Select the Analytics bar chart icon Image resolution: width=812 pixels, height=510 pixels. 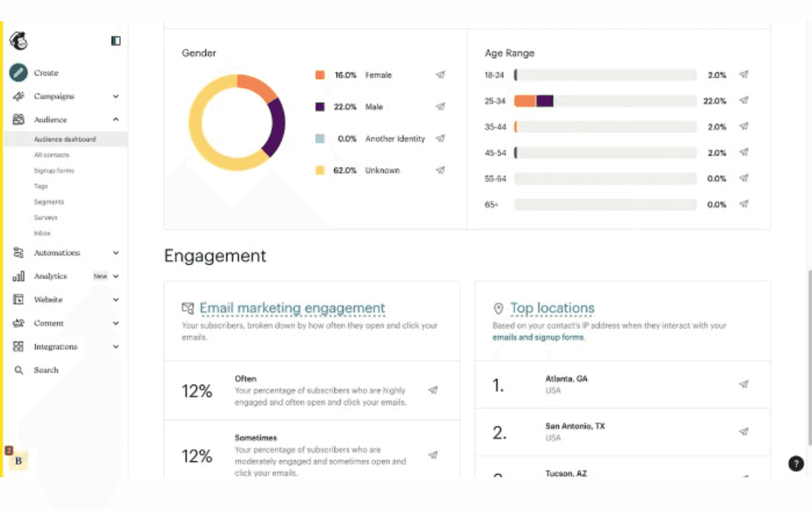pos(19,276)
